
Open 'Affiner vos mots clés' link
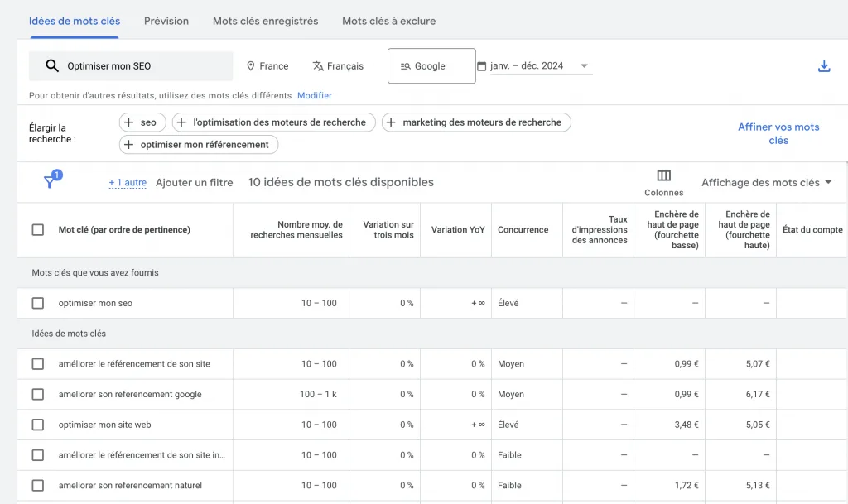click(778, 133)
